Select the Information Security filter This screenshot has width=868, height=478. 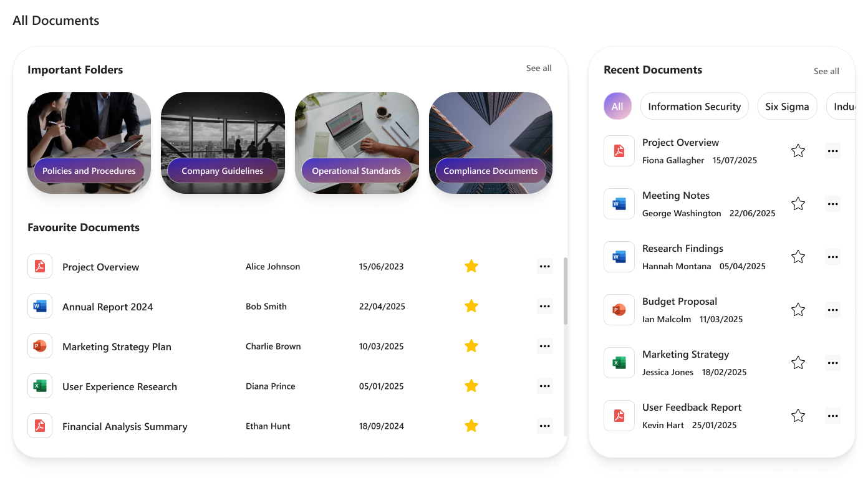click(x=694, y=106)
